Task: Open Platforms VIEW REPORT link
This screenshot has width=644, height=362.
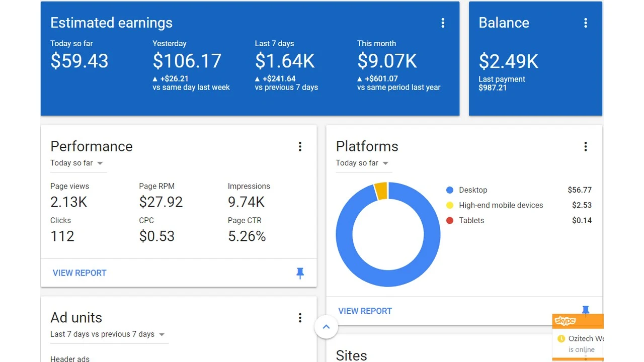Action: 365,311
